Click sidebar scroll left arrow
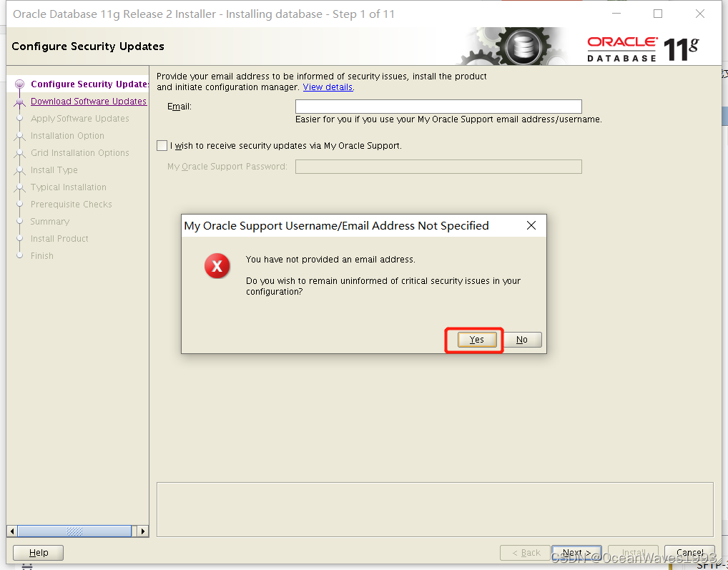This screenshot has width=728, height=570. click(x=12, y=531)
